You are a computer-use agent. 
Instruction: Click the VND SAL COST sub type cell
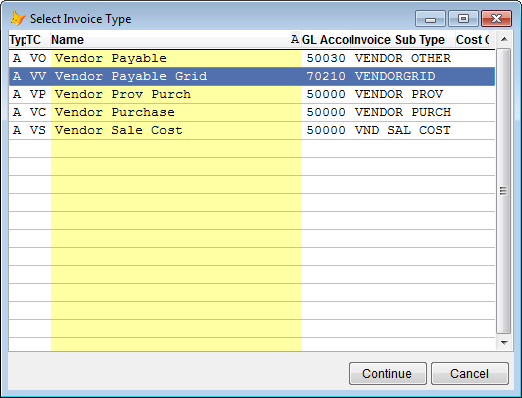pos(403,130)
